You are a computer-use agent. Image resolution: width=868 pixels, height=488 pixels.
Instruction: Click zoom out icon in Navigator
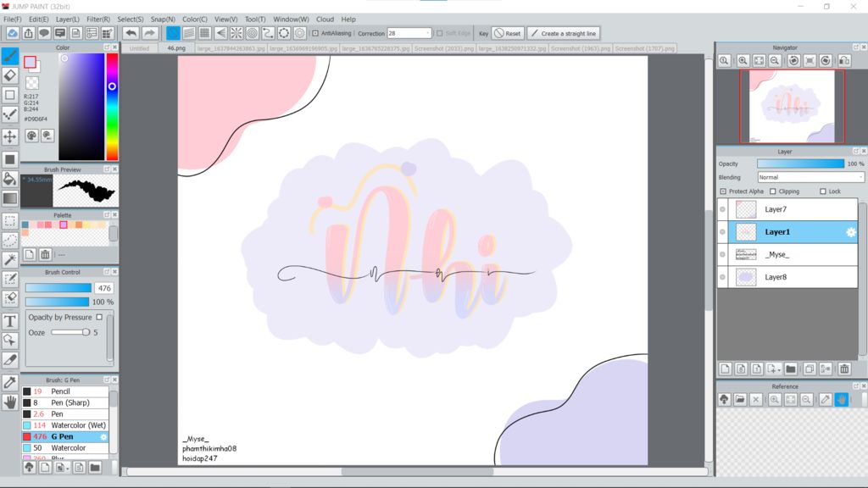pos(775,61)
